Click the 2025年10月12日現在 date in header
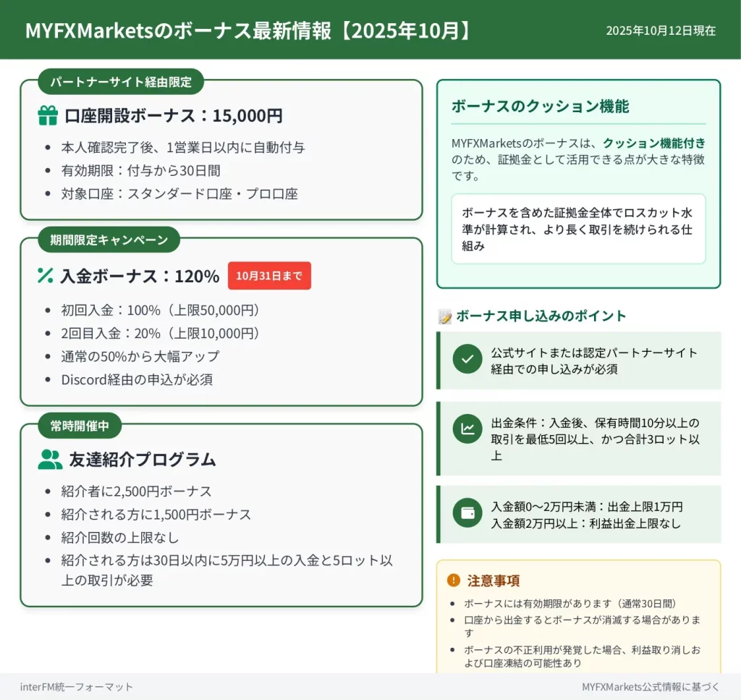741x700 pixels. [x=661, y=30]
